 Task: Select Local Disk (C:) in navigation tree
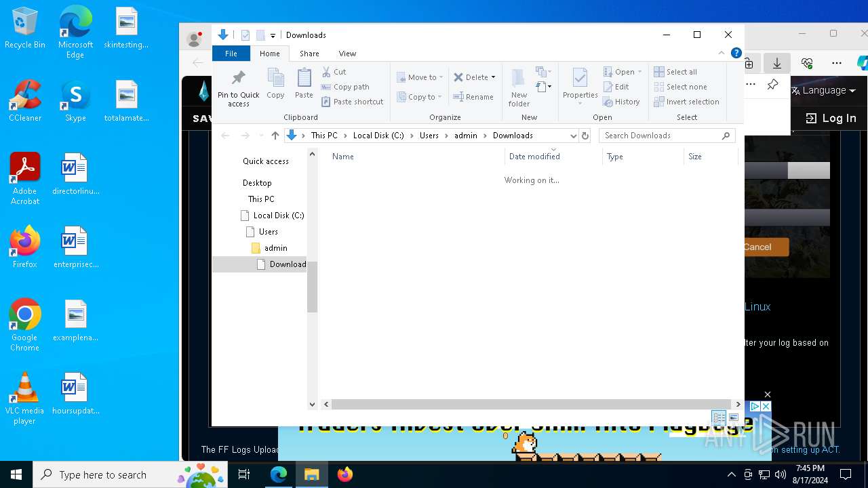point(278,216)
